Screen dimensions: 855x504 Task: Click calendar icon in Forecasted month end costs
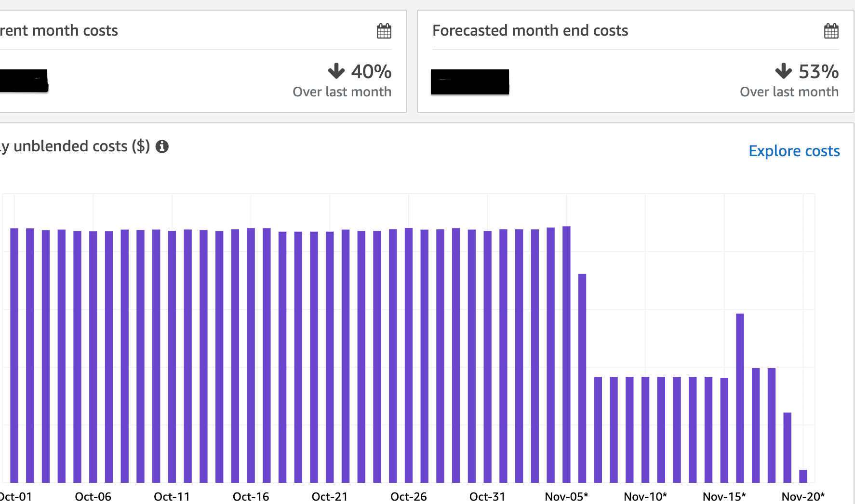(x=831, y=31)
